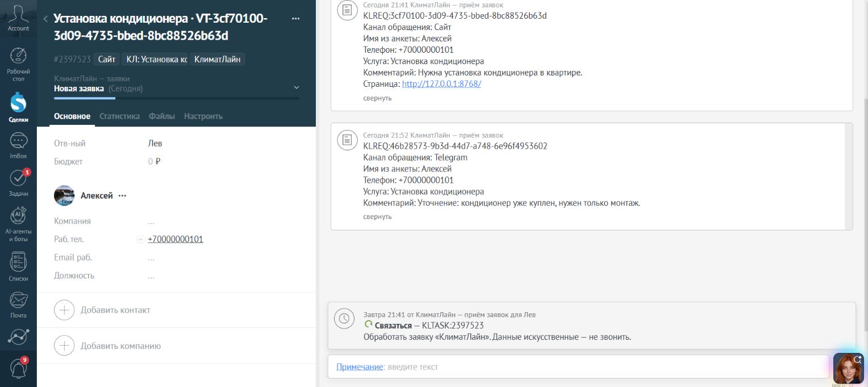Collapse the 21:41 note with свернуть
The image size is (868, 387).
coord(377,98)
